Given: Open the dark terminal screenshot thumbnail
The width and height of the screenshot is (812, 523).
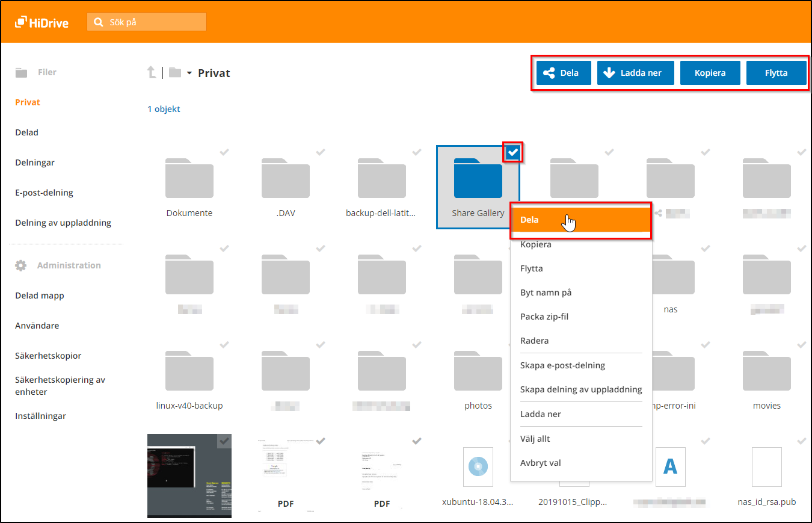Looking at the screenshot, I should tap(189, 475).
